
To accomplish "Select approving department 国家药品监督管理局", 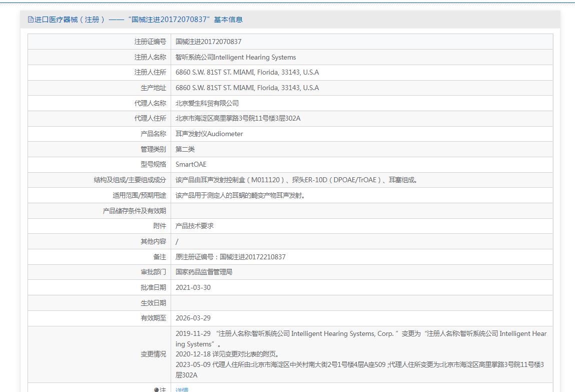I will coord(204,272).
